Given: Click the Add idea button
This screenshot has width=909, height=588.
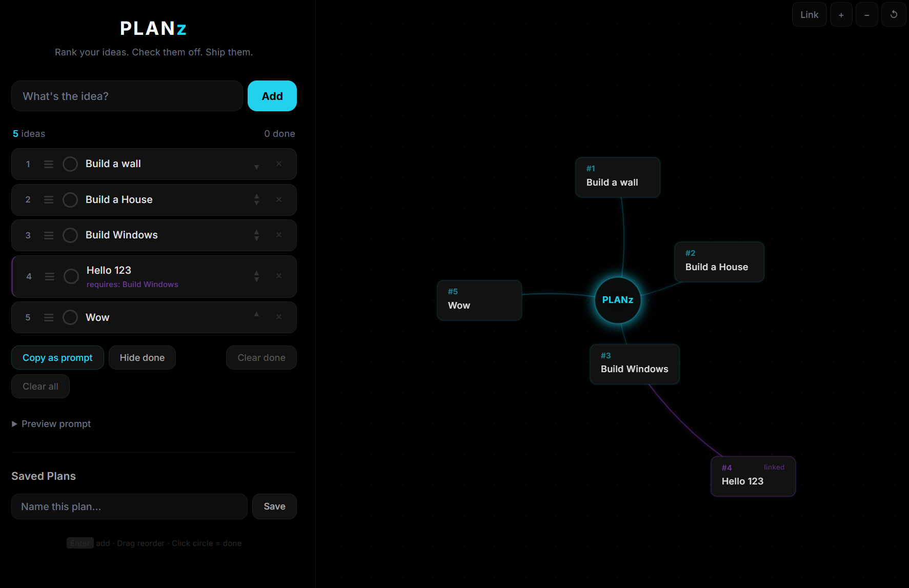Looking at the screenshot, I should tap(272, 96).
